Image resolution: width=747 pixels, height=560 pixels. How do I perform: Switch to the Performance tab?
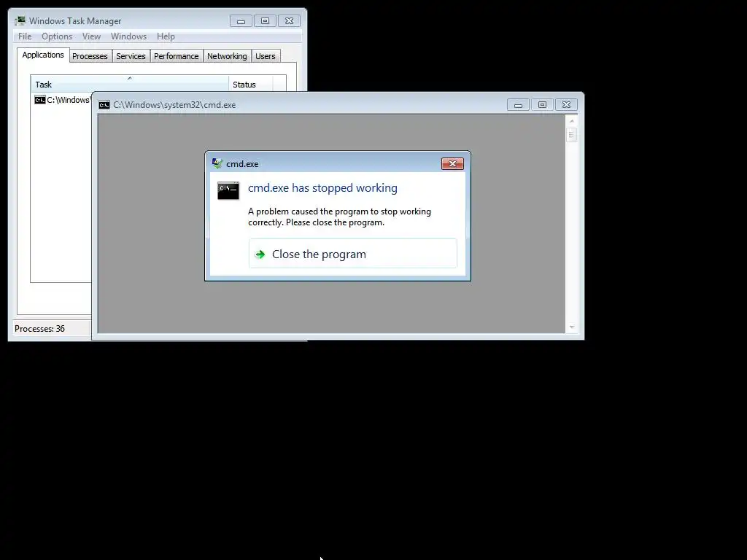click(x=177, y=56)
